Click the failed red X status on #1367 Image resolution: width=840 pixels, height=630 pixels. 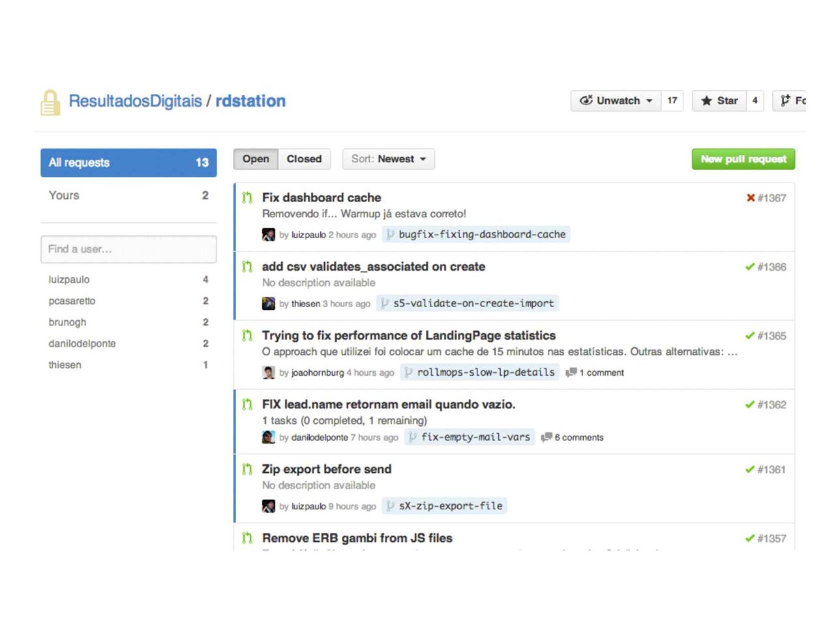coord(751,198)
